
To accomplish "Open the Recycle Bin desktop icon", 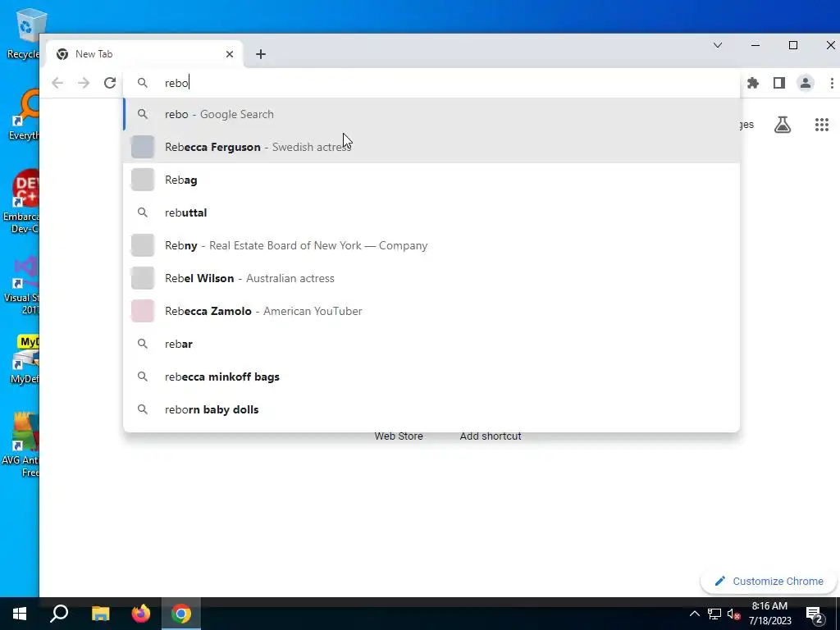I will (25, 34).
